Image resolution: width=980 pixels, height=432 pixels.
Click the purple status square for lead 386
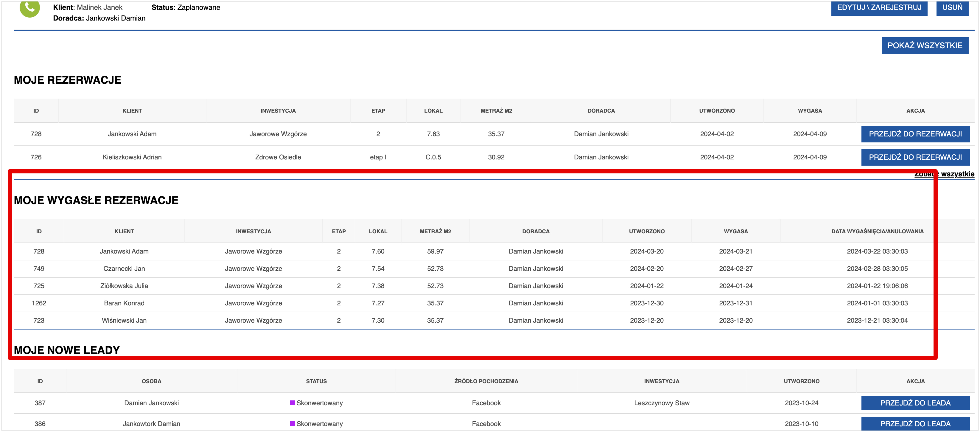point(292,424)
